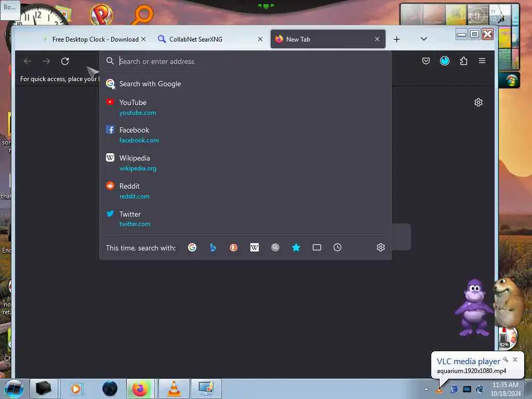Close the Free Desktop Clock tab
Image resolution: width=532 pixels, height=399 pixels.
click(143, 39)
